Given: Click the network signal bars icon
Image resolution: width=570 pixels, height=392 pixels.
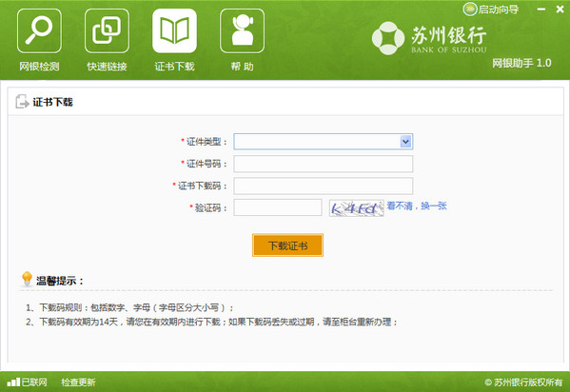Looking at the screenshot, I should (x=13, y=382).
